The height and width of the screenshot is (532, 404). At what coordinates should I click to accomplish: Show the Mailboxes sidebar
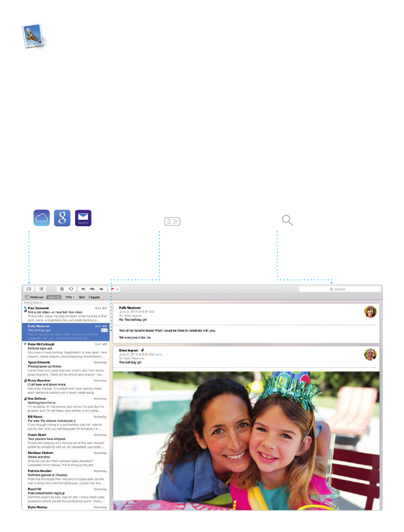[x=34, y=297]
